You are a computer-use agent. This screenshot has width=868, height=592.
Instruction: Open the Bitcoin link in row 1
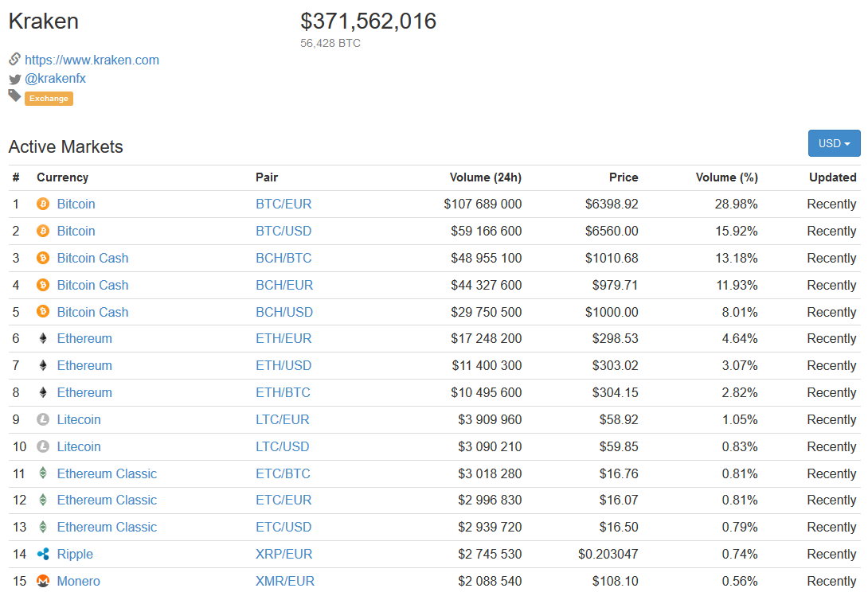point(76,204)
